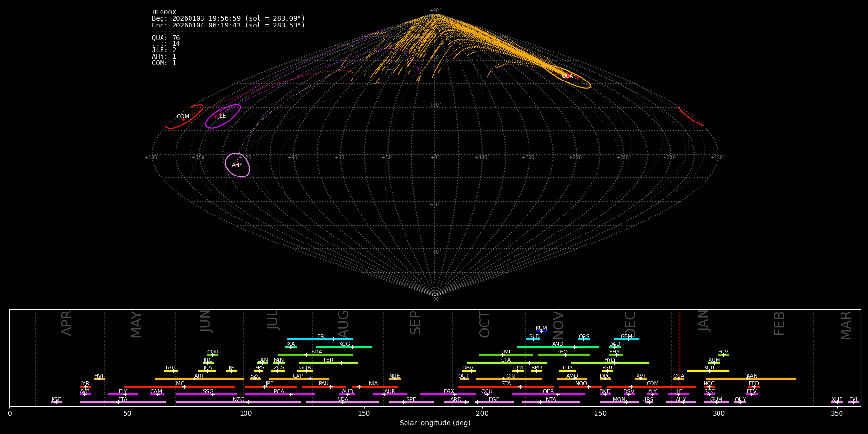Click the AUG month label
Viewport: 868px width, 434px height.
[343, 323]
